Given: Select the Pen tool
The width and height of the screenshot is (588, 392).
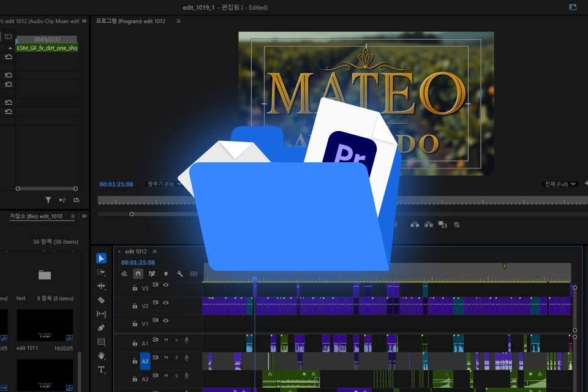Looking at the screenshot, I should (101, 328).
